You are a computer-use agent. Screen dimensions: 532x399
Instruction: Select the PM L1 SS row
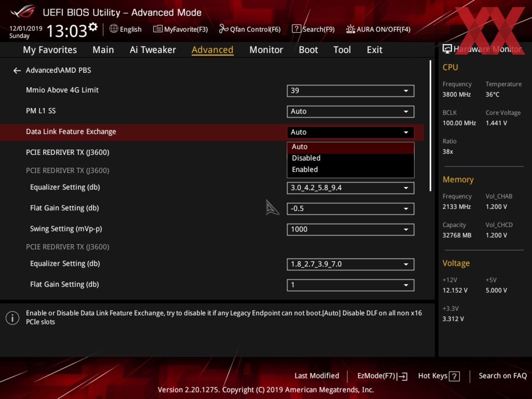(212, 111)
